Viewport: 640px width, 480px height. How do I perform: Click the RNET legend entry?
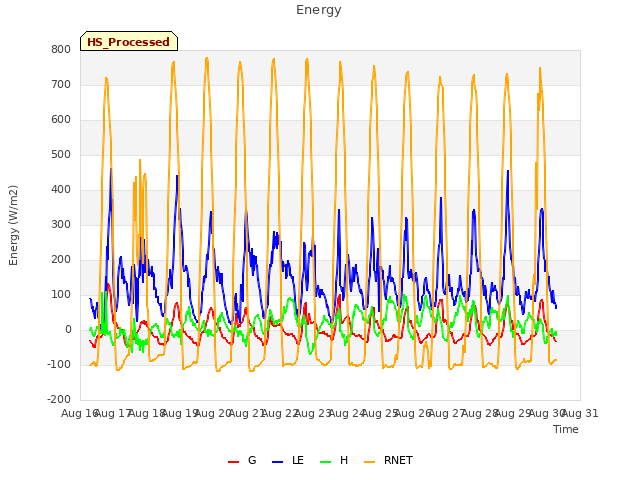[388, 460]
